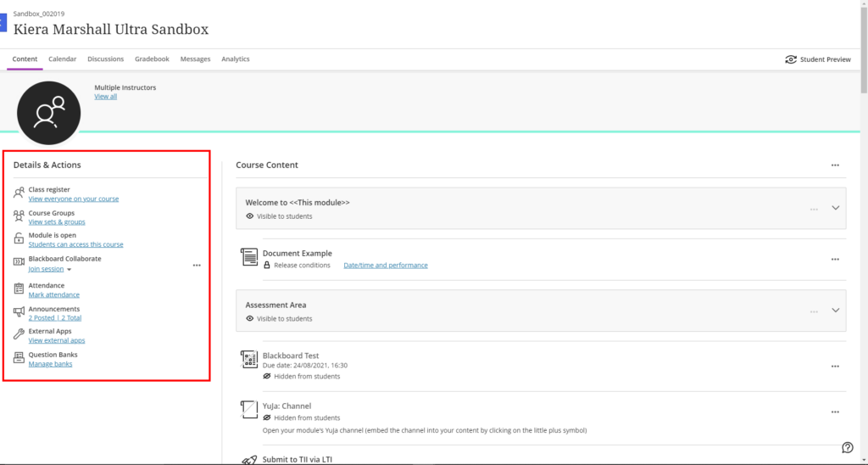This screenshot has width=868, height=465.
Task: Click the View sets & groups link
Action: [57, 221]
